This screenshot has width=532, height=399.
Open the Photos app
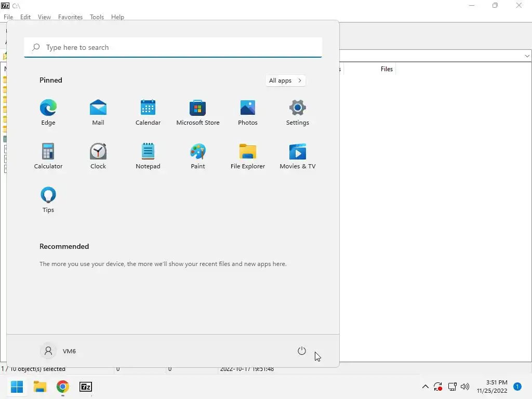[248, 113]
